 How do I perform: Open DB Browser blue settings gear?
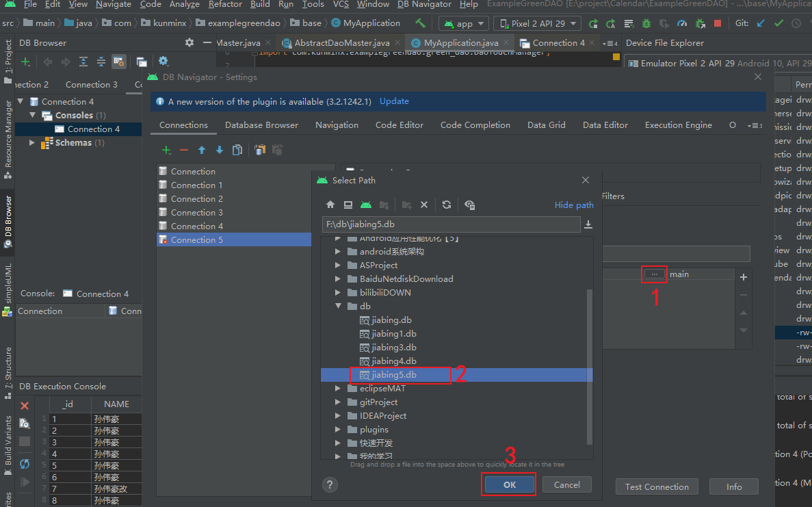coord(163,61)
